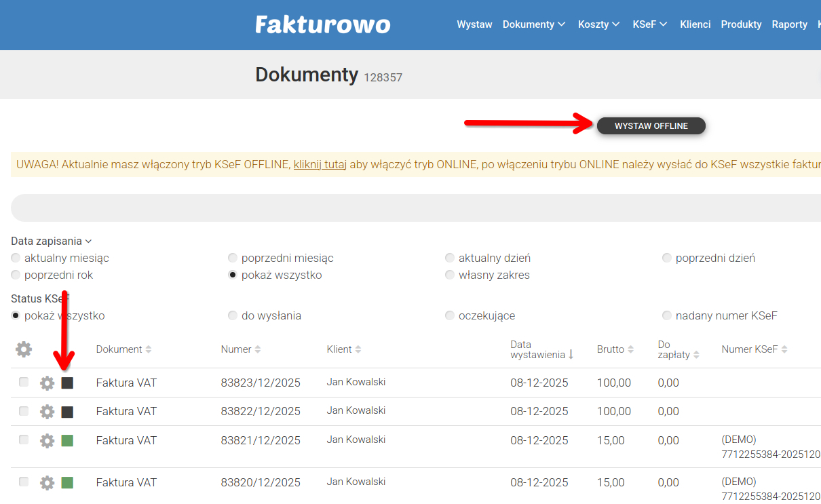821x504 pixels.
Task: Tick checkbox for invoice 83823/12/2025
Action: coord(24,383)
